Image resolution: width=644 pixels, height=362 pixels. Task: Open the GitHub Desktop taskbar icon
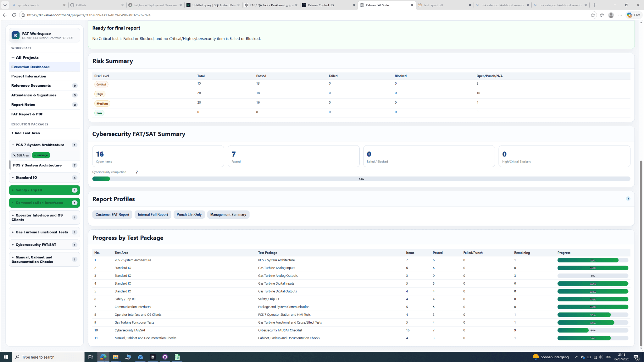click(x=165, y=357)
